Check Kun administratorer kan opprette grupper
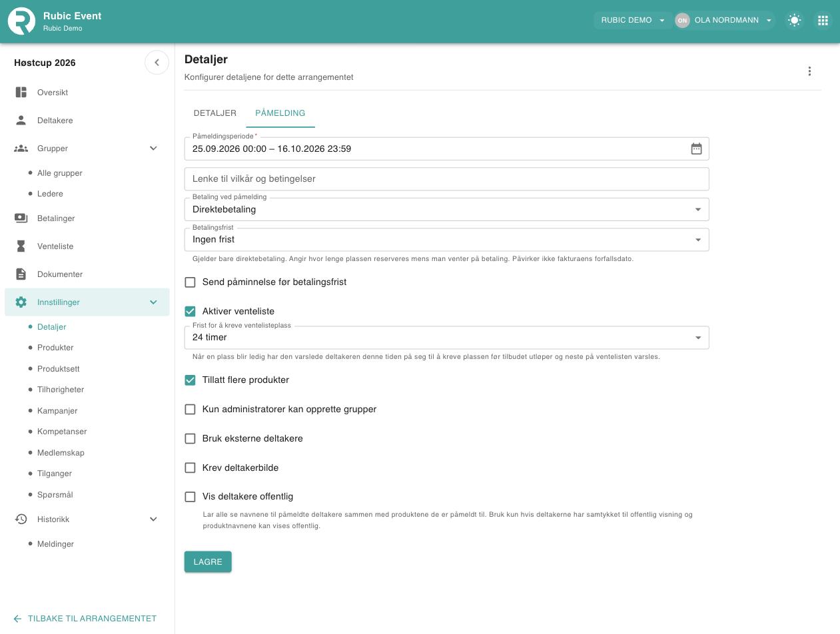This screenshot has width=840, height=634. point(190,410)
